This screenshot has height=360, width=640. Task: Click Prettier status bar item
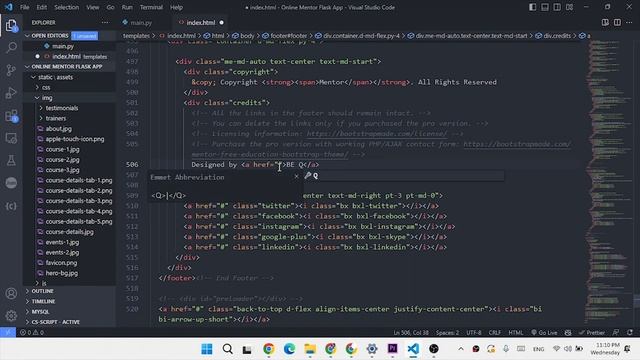(x=592, y=332)
